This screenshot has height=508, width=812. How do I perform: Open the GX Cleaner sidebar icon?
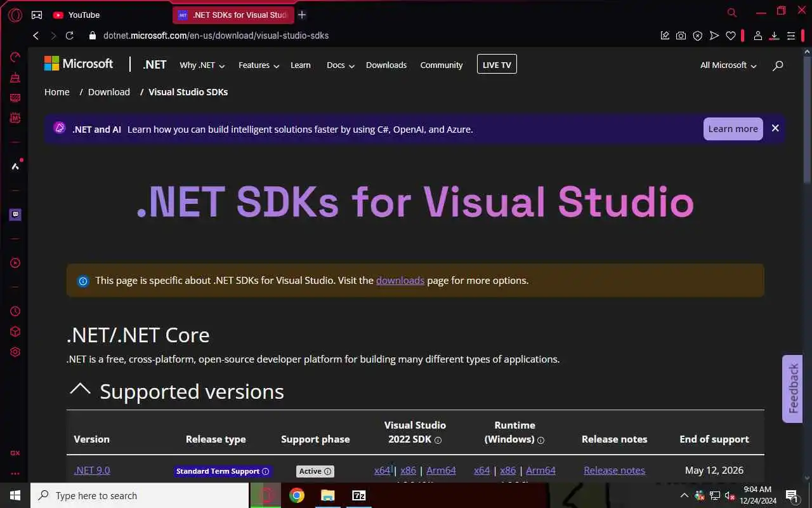point(15,77)
